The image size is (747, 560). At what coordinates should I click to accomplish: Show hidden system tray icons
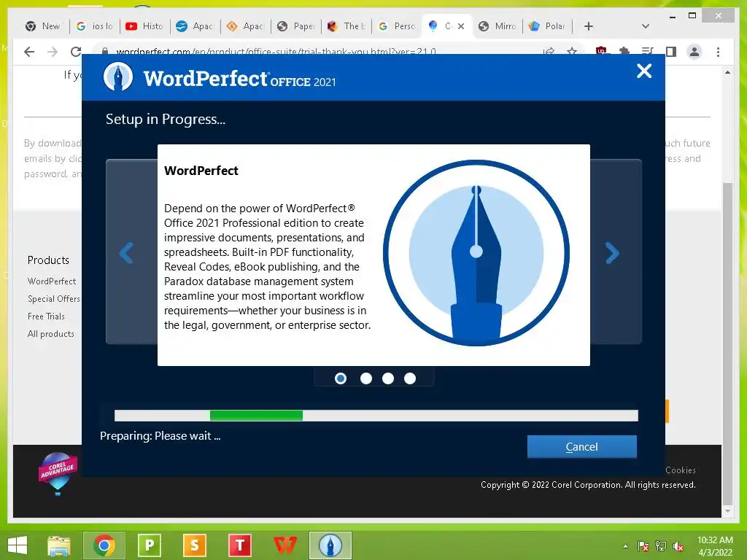625,546
